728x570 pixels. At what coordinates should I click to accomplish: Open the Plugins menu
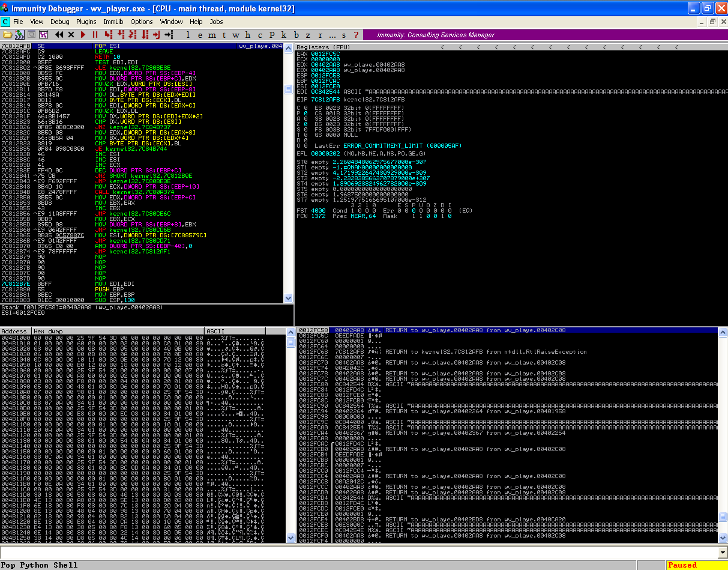(86, 22)
